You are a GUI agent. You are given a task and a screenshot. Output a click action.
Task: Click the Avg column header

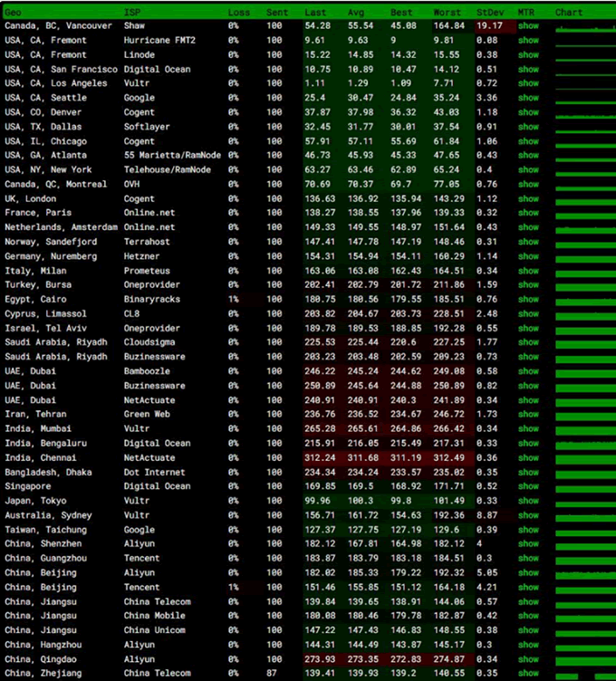coord(357,13)
